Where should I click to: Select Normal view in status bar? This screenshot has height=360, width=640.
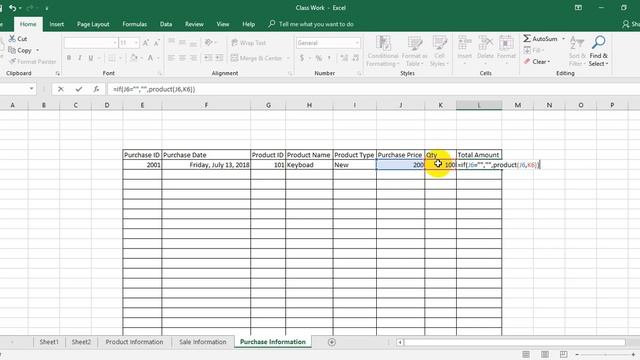point(526,354)
